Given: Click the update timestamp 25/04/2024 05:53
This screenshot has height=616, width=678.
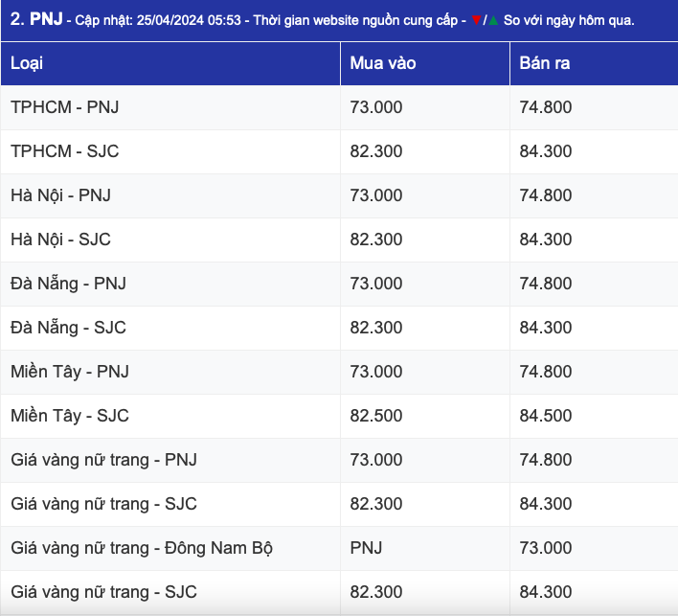Looking at the screenshot, I should click(x=182, y=20).
